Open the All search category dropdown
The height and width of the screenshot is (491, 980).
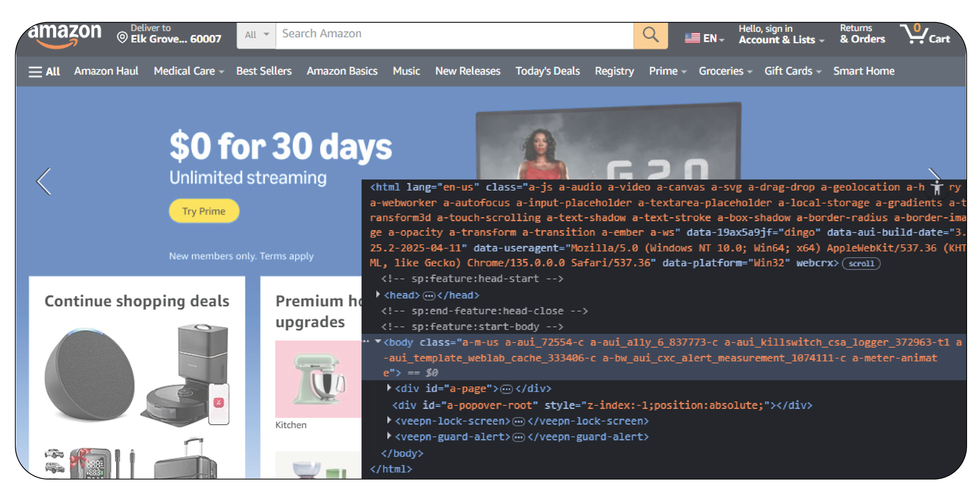256,35
